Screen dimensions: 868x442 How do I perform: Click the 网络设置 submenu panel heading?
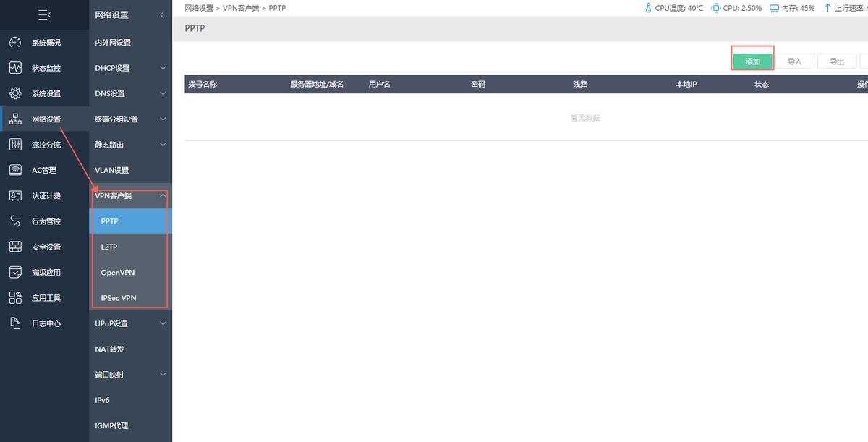111,14
